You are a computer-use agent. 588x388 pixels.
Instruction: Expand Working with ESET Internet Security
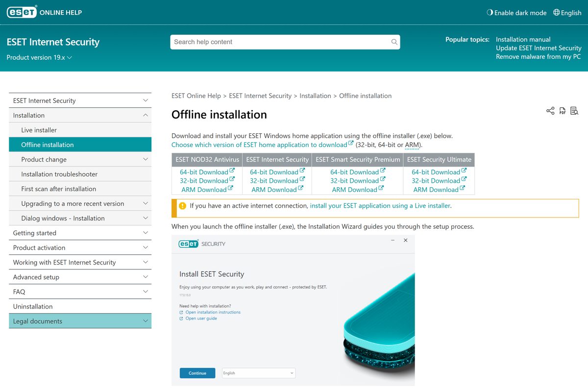(80, 262)
